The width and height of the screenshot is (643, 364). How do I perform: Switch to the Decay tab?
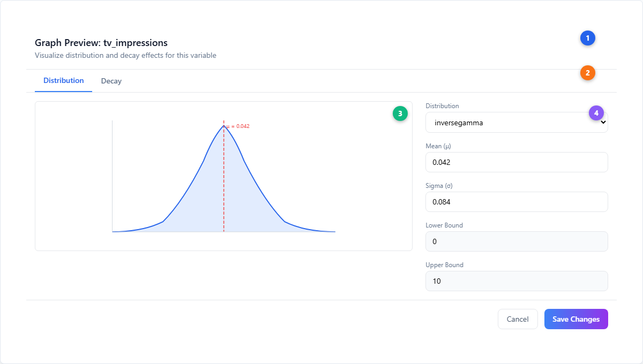point(111,81)
